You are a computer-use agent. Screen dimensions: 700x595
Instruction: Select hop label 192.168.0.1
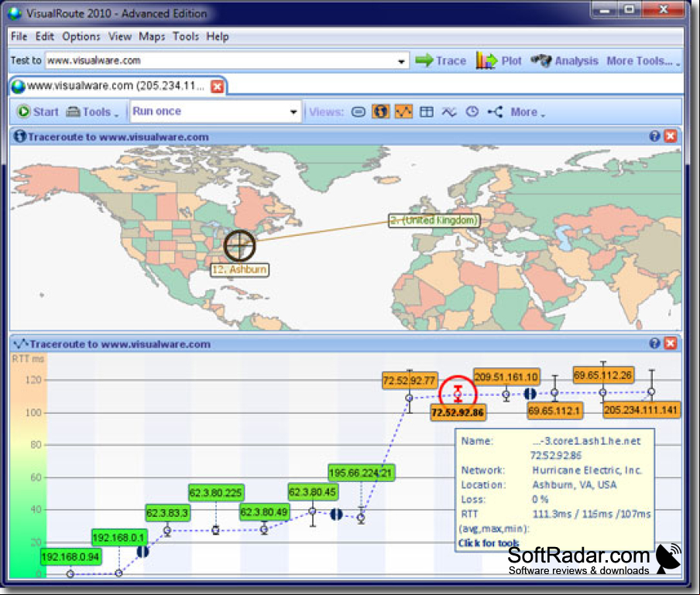click(x=119, y=538)
